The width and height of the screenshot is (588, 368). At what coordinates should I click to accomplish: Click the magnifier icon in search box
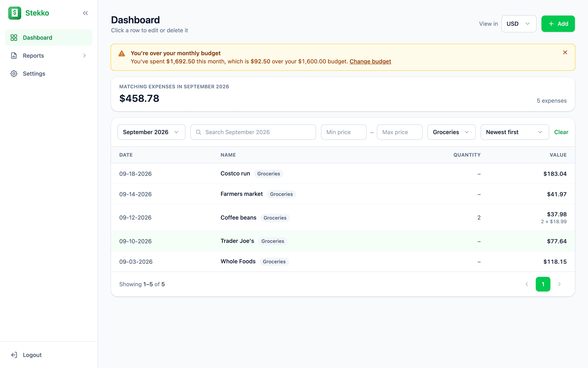pyautogui.click(x=198, y=132)
